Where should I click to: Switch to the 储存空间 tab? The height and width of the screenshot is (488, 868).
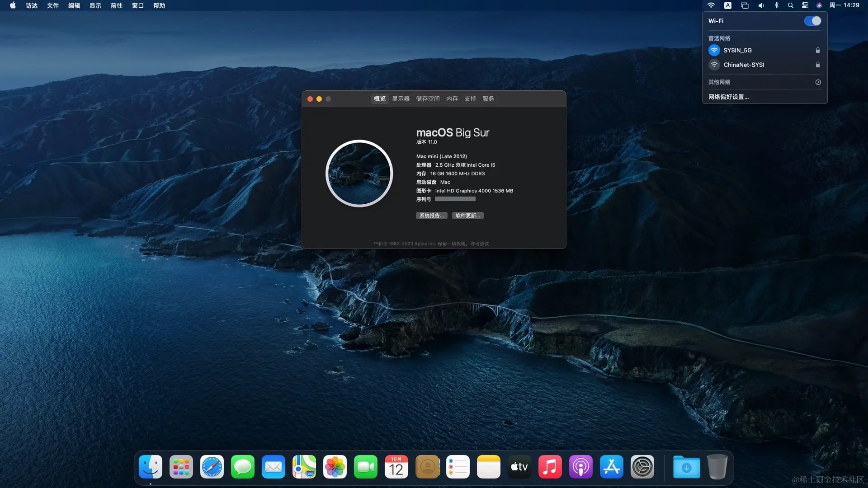pos(427,99)
